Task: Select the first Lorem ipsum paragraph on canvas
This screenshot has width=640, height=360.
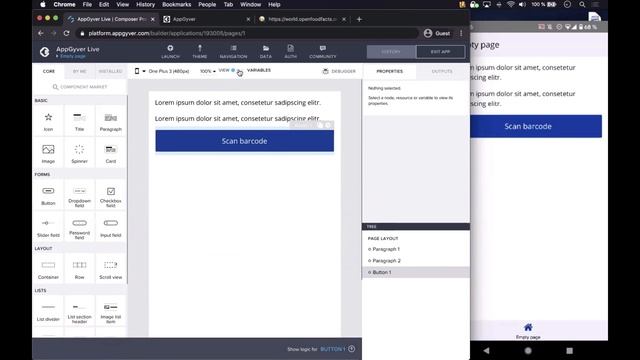Action: (238, 102)
